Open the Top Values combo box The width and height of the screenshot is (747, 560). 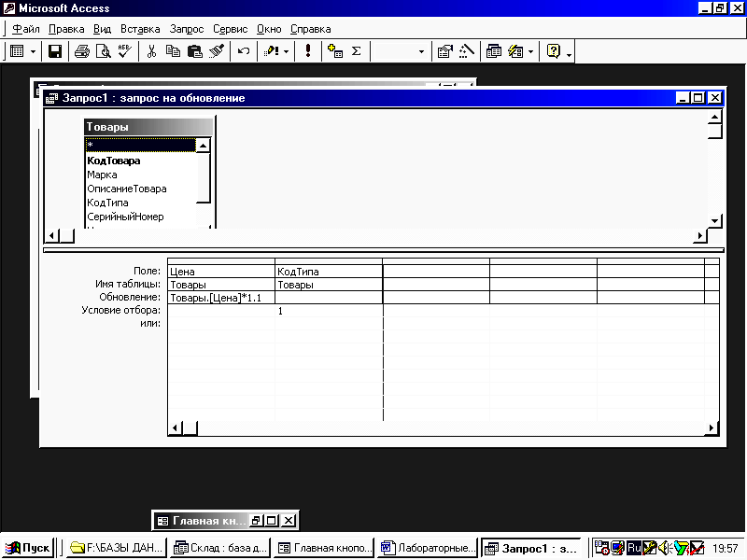401,51
